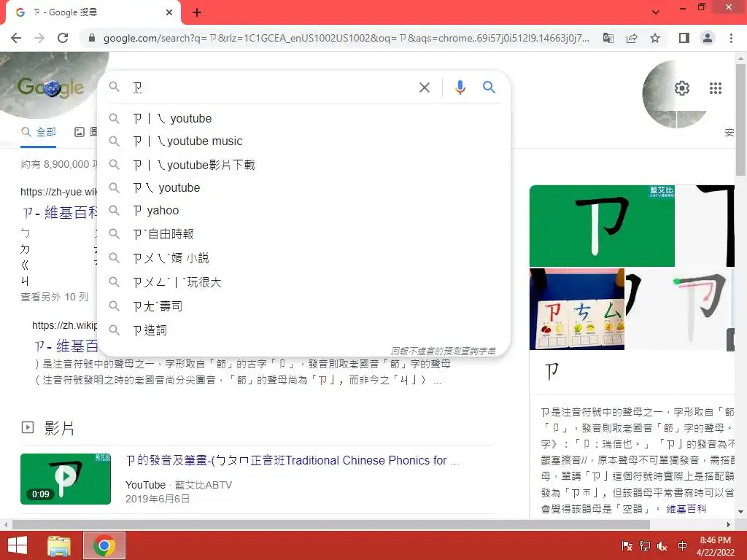Open Google settings gear icon
Viewport: 747px width, 560px height.
pos(682,88)
